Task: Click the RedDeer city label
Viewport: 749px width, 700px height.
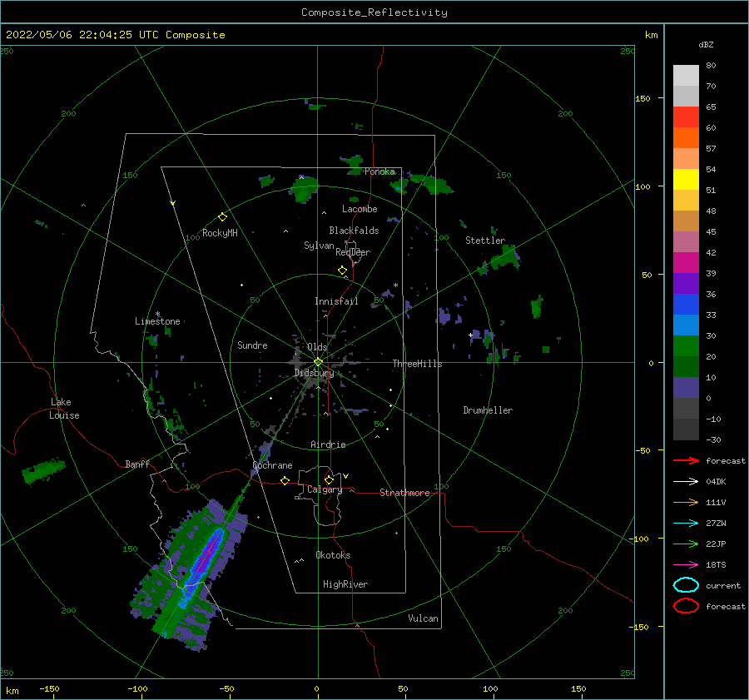Action: (x=353, y=252)
